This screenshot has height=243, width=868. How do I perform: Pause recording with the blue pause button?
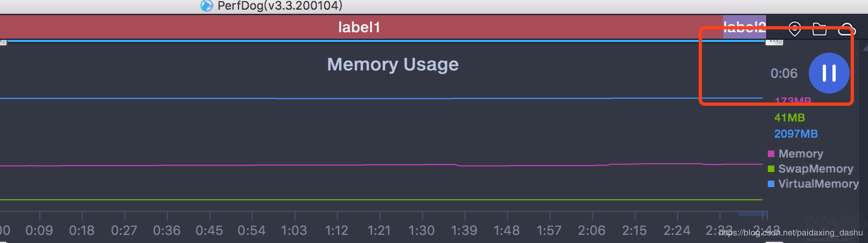point(829,73)
